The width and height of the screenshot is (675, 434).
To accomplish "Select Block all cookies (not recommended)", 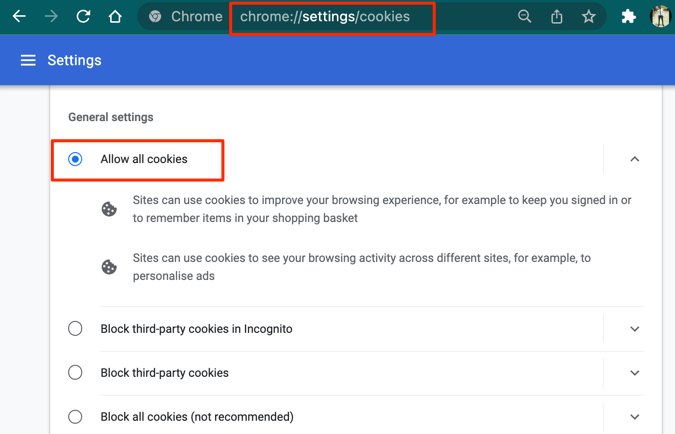I will click(75, 417).
